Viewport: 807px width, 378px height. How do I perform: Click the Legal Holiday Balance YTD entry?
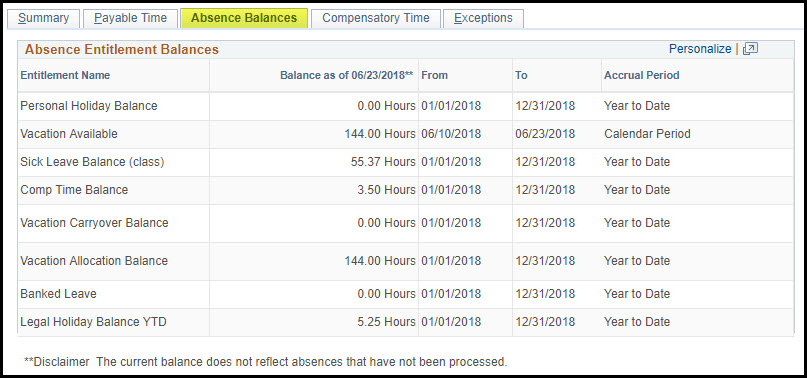[x=93, y=322]
